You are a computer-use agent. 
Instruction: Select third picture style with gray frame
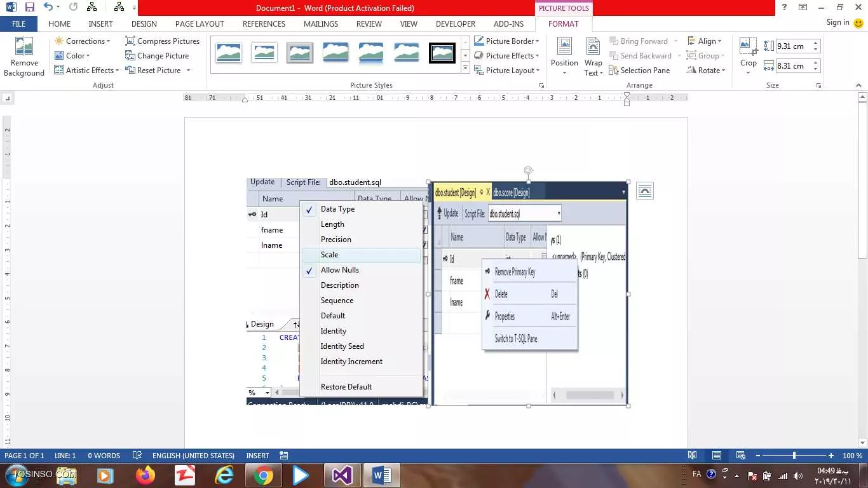pyautogui.click(x=300, y=52)
